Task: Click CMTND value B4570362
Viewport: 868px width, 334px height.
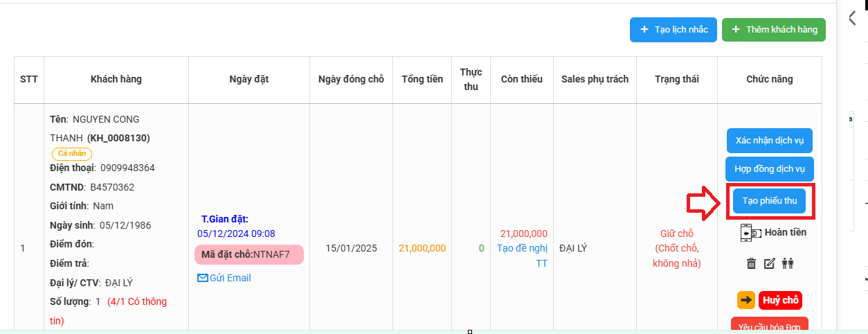Action: point(112,187)
